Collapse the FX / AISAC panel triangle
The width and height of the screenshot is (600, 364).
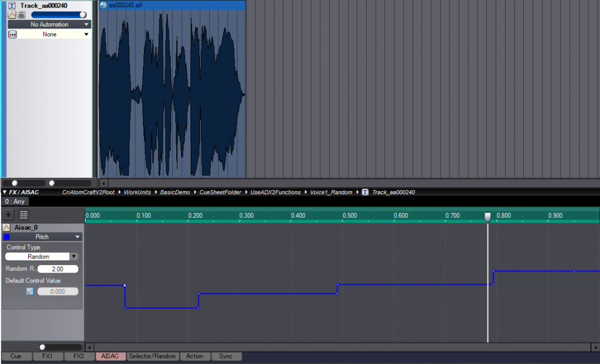5,193
